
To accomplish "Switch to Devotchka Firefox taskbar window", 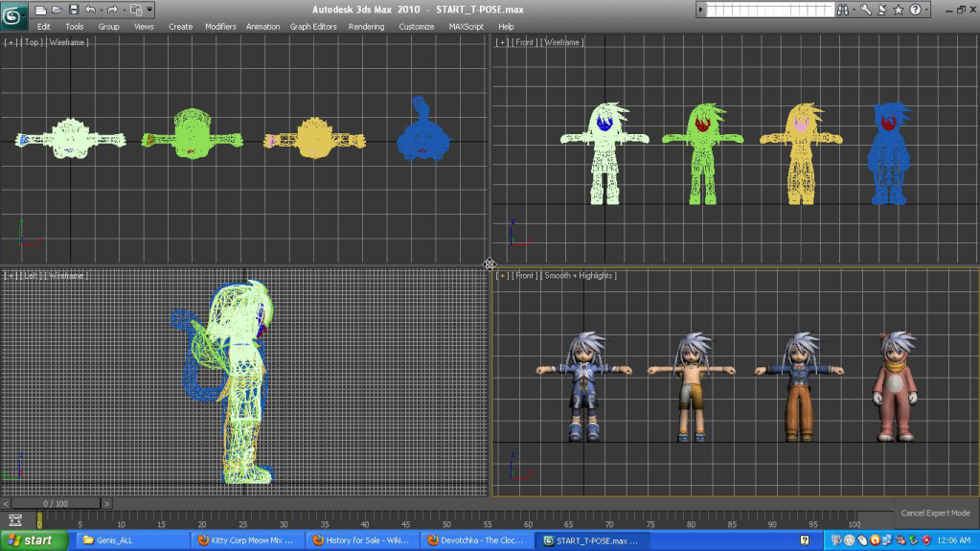I will click(478, 540).
